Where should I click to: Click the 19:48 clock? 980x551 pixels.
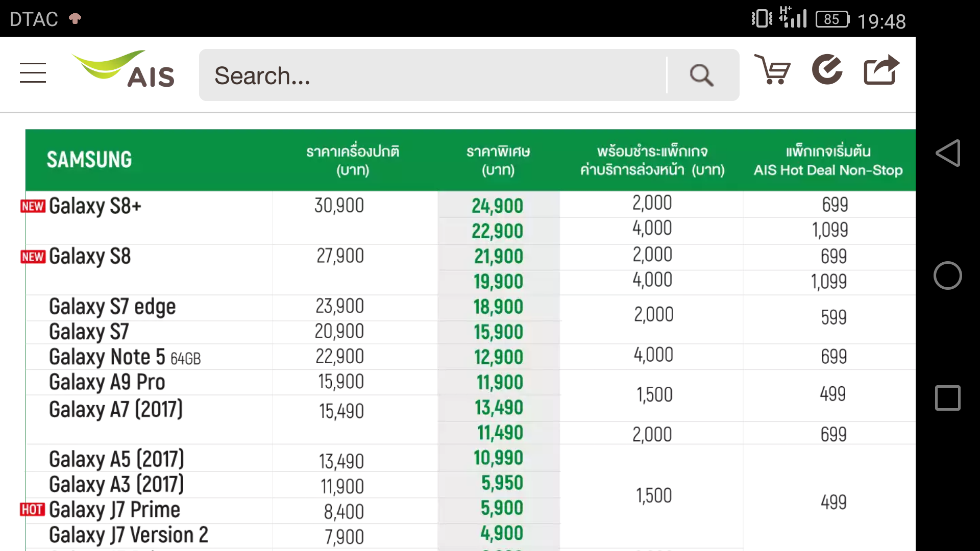click(x=881, y=21)
